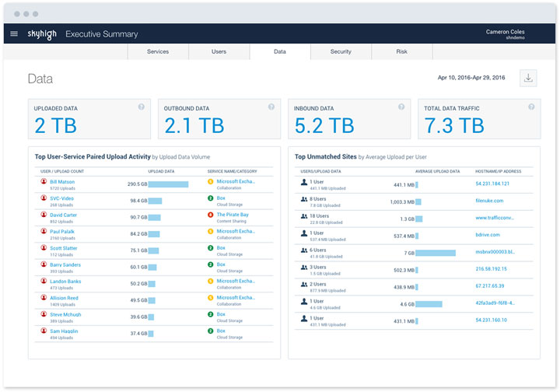
Task: Click the help icon on Total Data Traffic card
Action: click(x=531, y=107)
